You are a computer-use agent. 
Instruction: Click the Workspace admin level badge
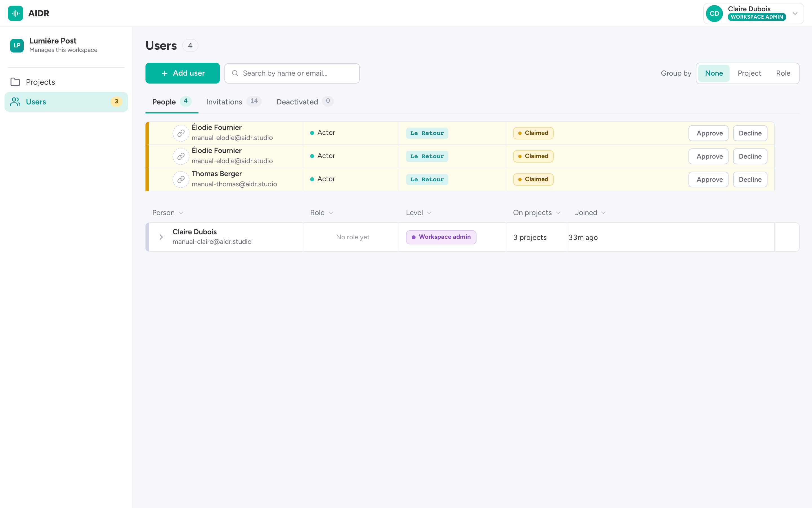[441, 237]
